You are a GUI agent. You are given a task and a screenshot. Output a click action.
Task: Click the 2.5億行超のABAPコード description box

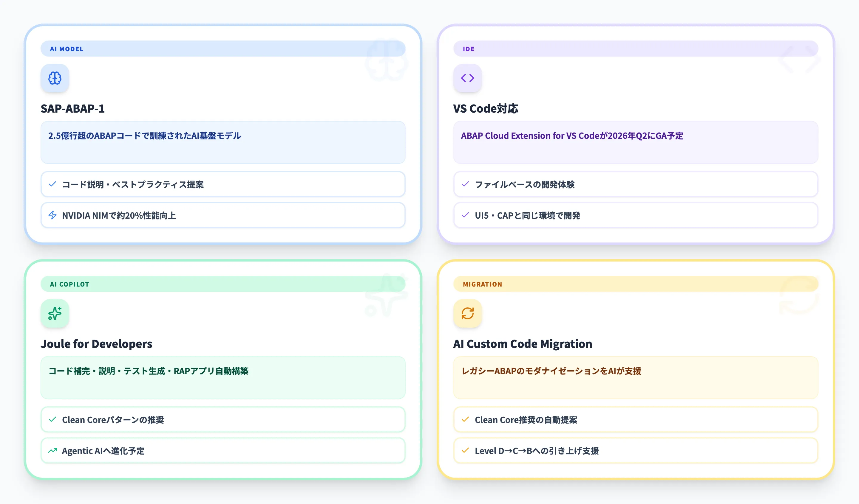coord(223,142)
